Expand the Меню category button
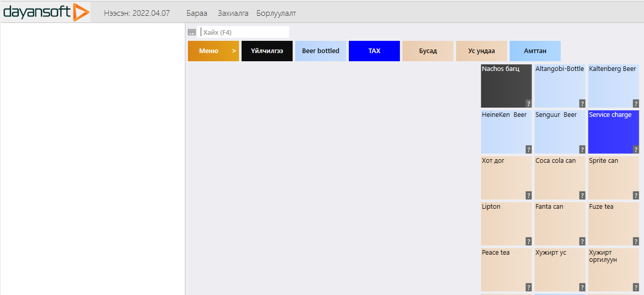This screenshot has width=644, height=295. tap(213, 51)
